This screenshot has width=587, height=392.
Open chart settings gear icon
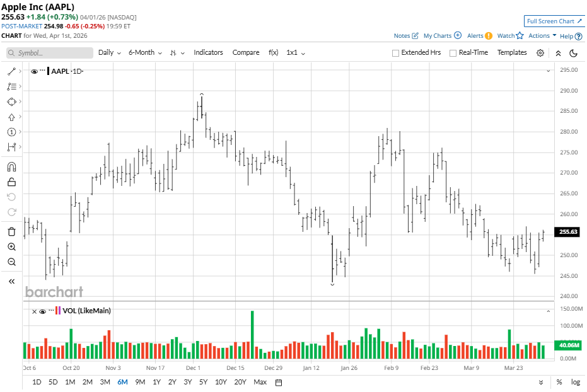(540, 53)
